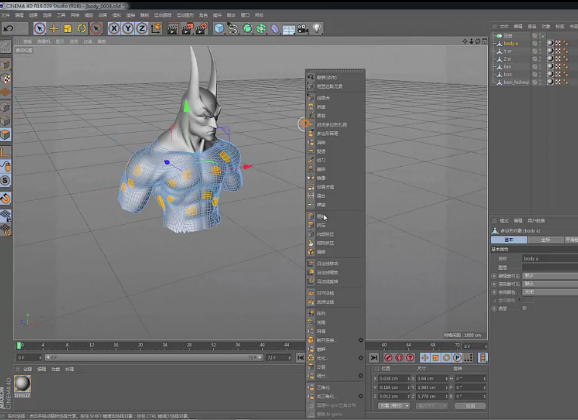Jump to the end of the animation
Image resolution: width=578 pixels, height=420 pixels.
tap(374, 358)
